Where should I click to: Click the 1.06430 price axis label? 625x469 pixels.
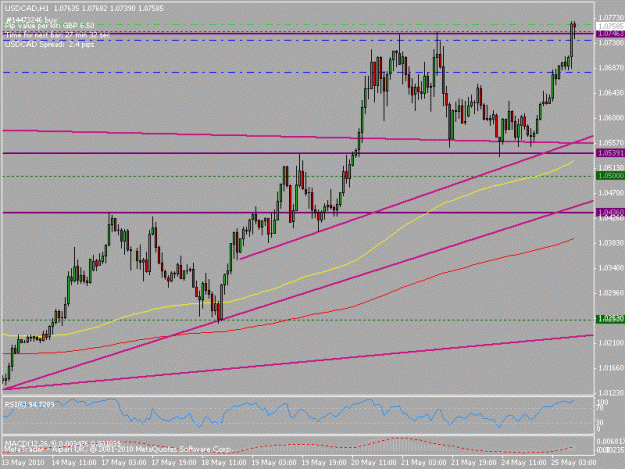click(x=609, y=93)
